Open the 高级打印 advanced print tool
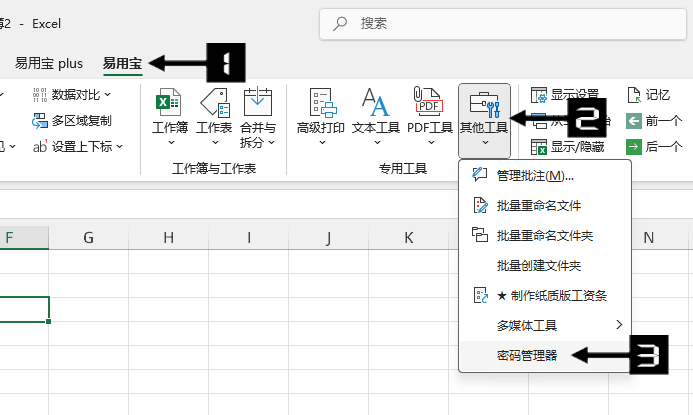The image size is (693, 415). click(x=321, y=117)
